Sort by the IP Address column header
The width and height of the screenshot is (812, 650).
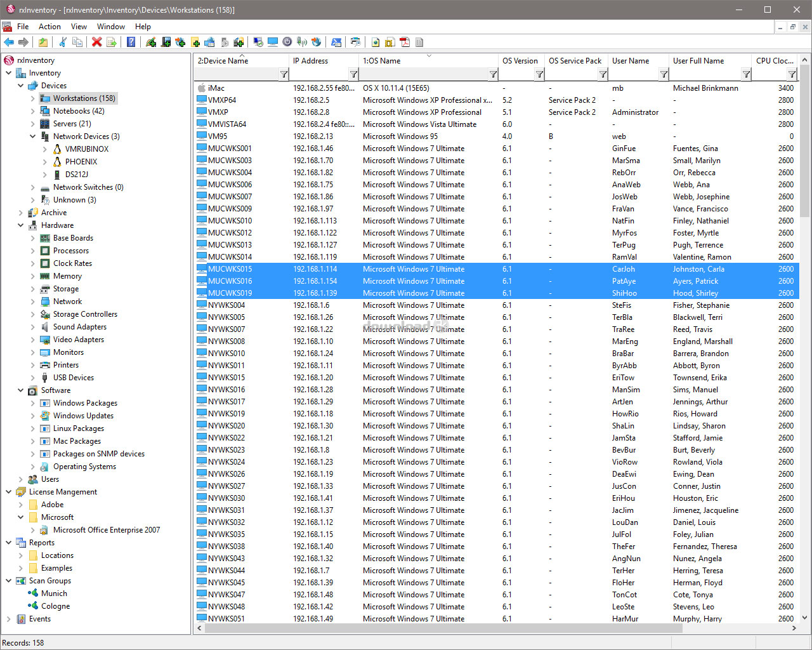pos(324,61)
